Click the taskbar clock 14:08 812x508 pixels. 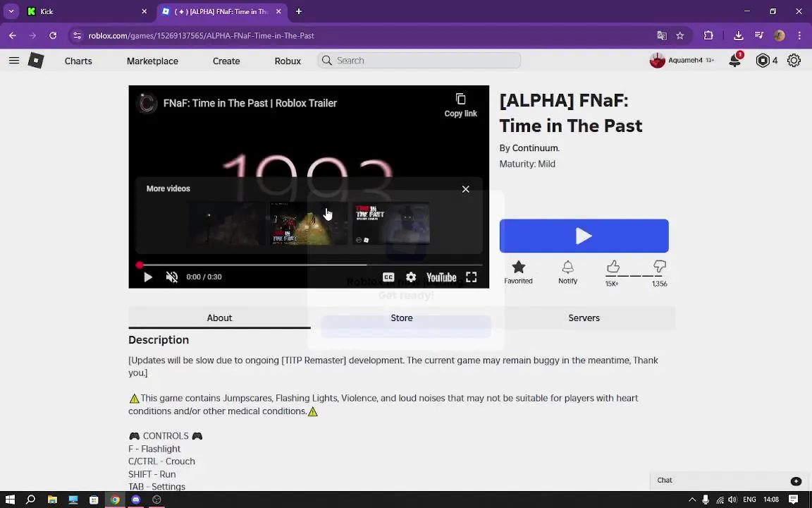771,500
